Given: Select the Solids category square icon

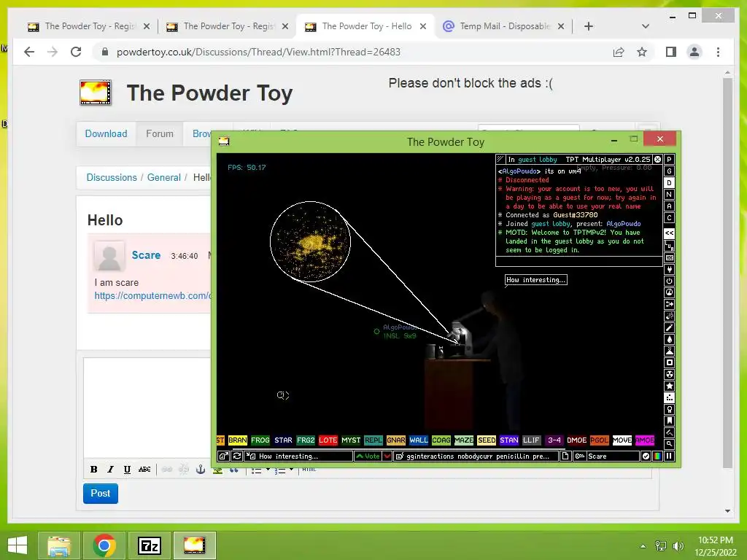Looking at the screenshot, I should tap(669, 362).
